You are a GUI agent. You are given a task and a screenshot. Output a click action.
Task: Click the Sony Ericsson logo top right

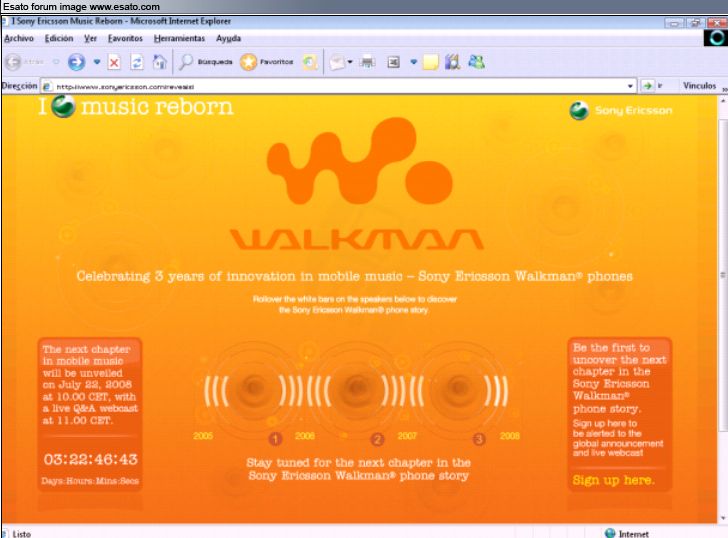click(621, 110)
